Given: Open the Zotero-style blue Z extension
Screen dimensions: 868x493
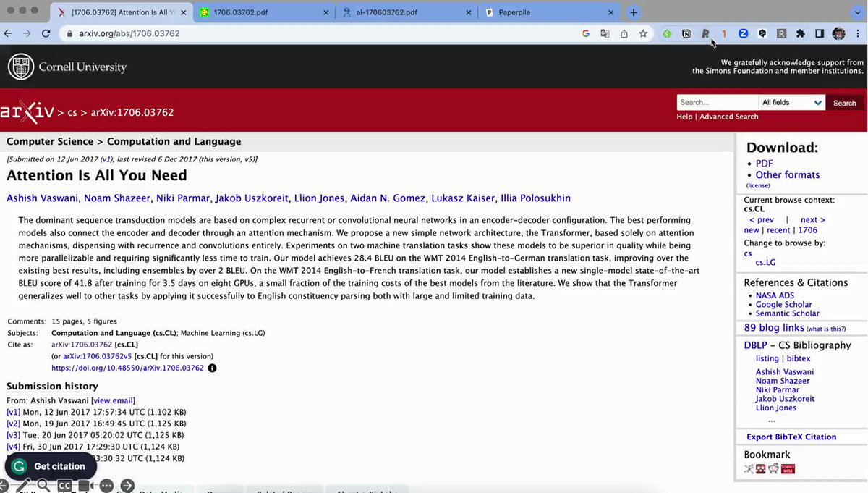Looking at the screenshot, I should (743, 33).
